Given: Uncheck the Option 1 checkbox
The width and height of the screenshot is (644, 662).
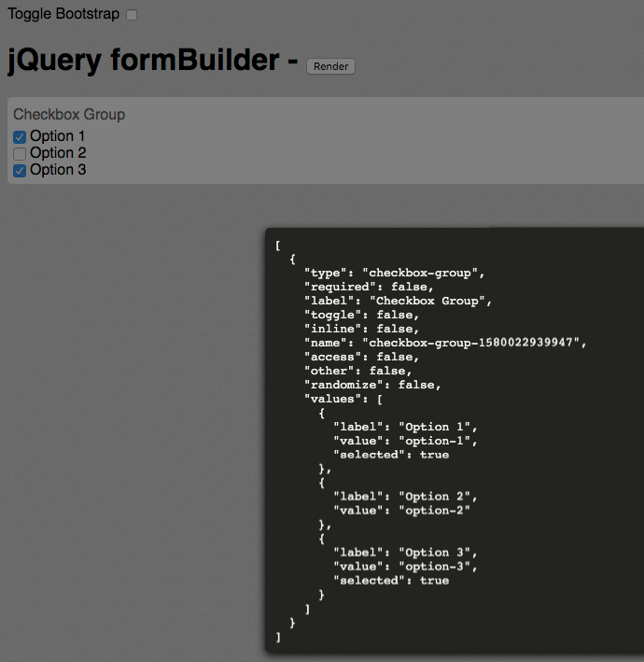Looking at the screenshot, I should pos(20,137).
